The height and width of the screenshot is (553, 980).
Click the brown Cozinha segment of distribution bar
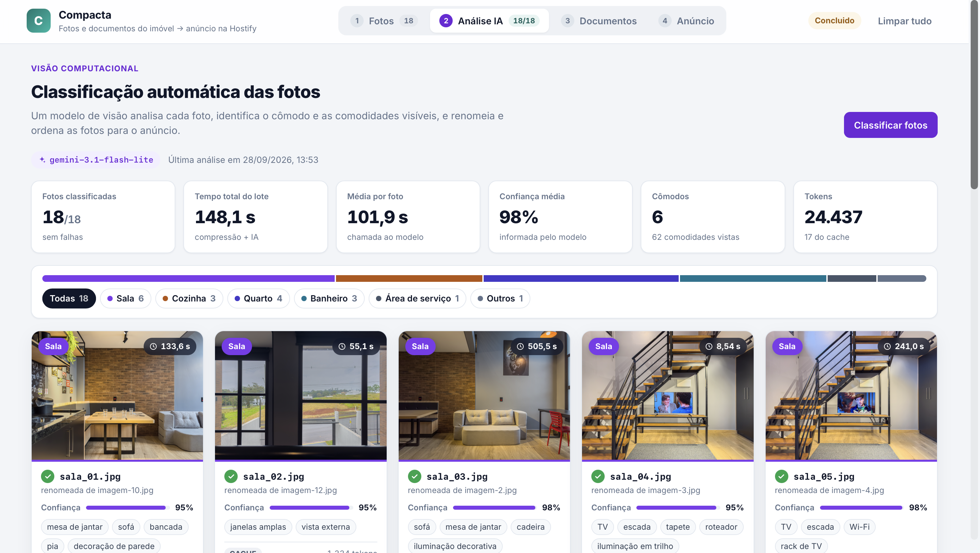[x=409, y=279]
